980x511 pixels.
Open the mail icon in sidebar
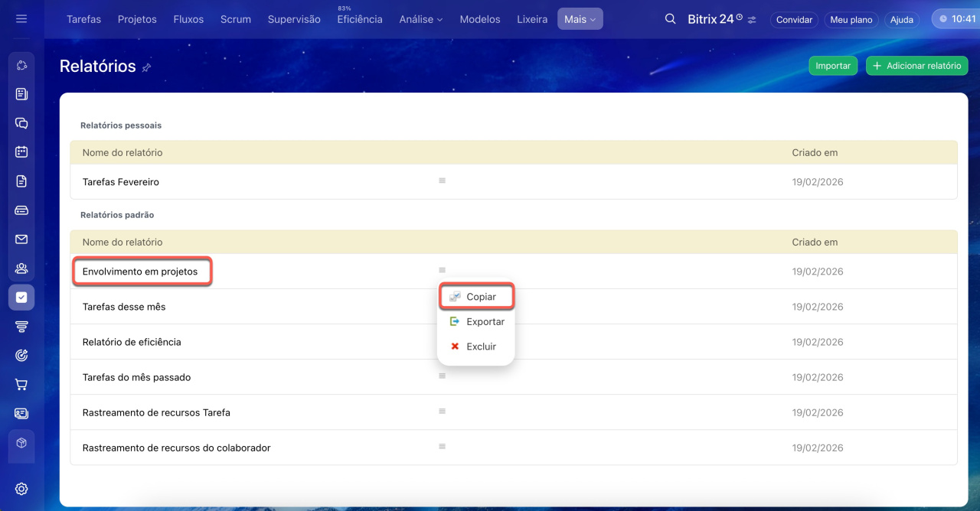pyautogui.click(x=21, y=239)
